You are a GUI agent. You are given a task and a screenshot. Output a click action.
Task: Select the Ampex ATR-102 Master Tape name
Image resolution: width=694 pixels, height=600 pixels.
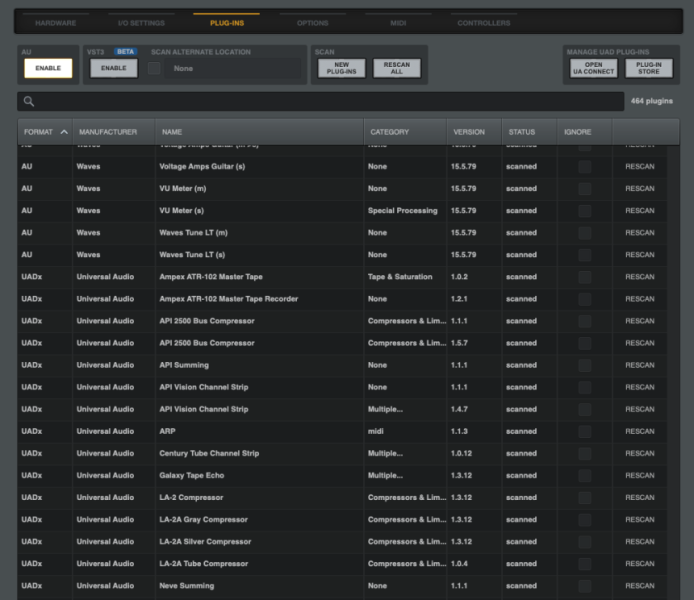[x=211, y=277]
